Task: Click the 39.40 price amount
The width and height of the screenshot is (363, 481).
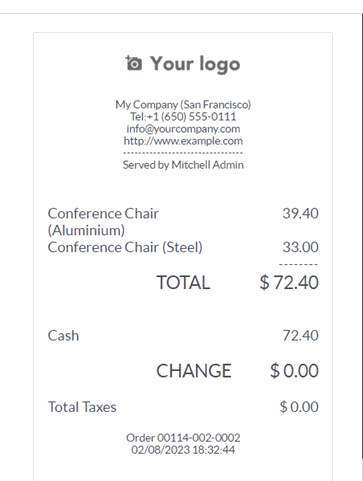Action: click(300, 213)
